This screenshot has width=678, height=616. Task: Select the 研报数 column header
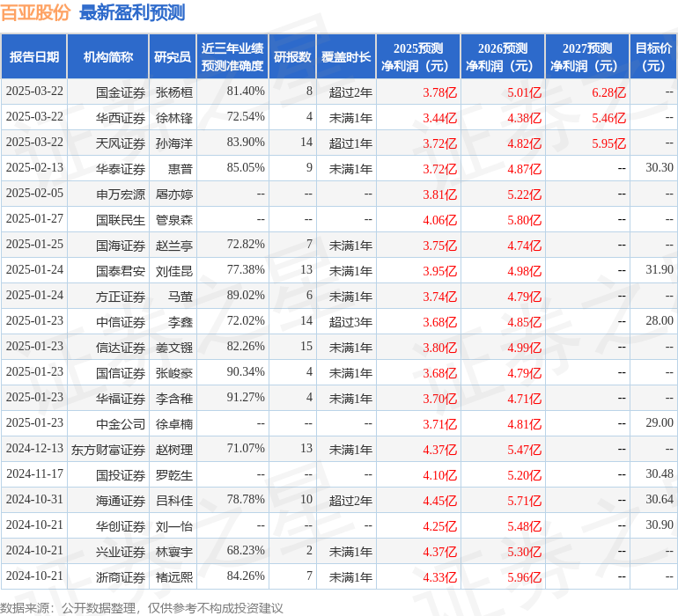click(292, 56)
